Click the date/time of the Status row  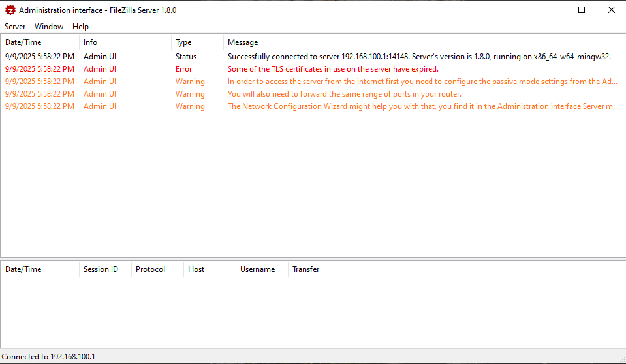40,57
